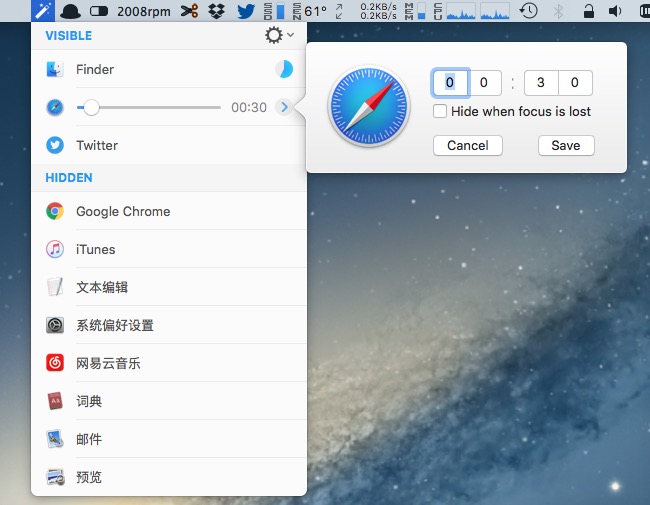
Task: Click the 0.2KB/s network speed text
Action: coord(378,11)
